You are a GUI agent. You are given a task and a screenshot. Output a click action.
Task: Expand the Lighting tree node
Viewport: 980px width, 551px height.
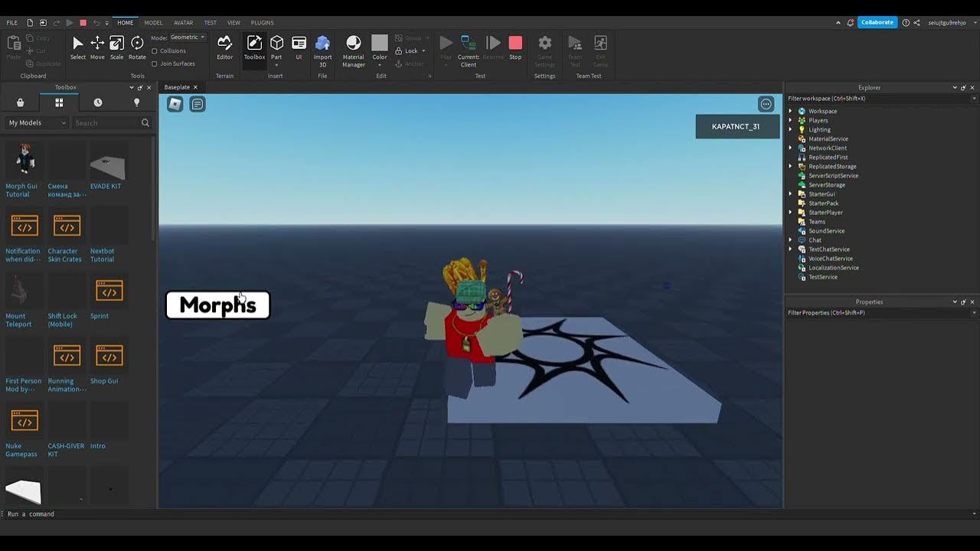791,129
